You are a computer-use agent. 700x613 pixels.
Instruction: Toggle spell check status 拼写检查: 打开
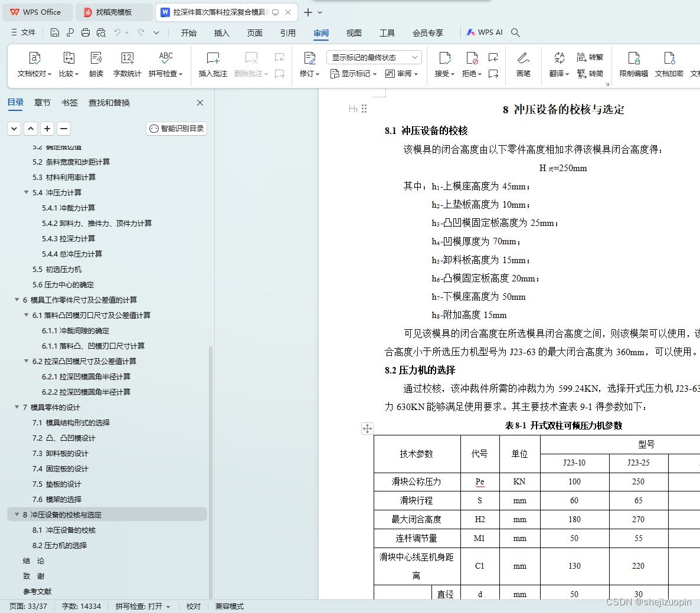[143, 607]
